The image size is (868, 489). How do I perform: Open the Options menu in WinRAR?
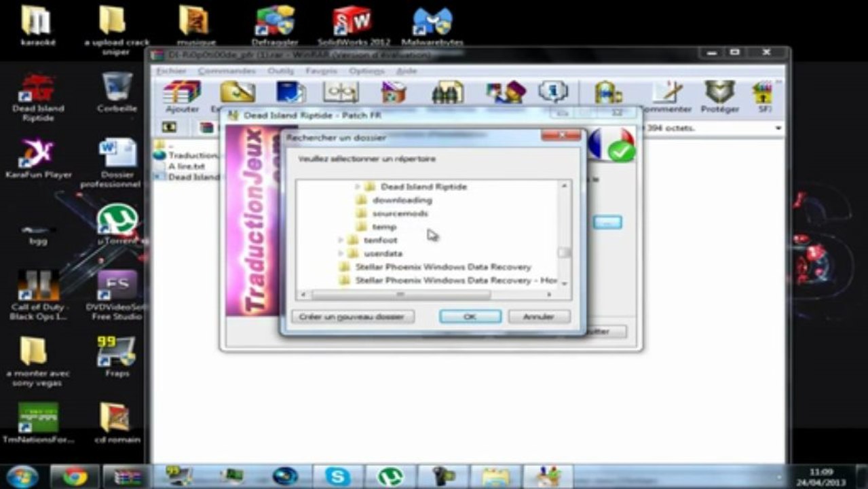tap(366, 71)
